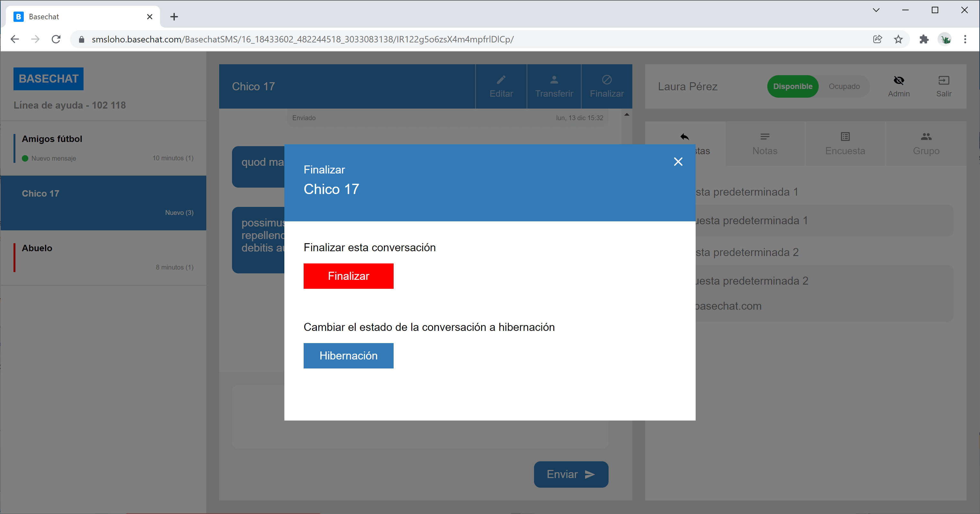This screenshot has width=980, height=514.
Task: Click the chat scroll up arrow
Action: coord(627,114)
